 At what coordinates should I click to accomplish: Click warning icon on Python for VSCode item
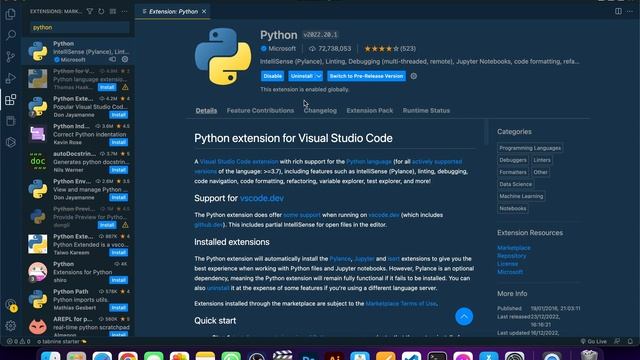pyautogui.click(x=125, y=87)
